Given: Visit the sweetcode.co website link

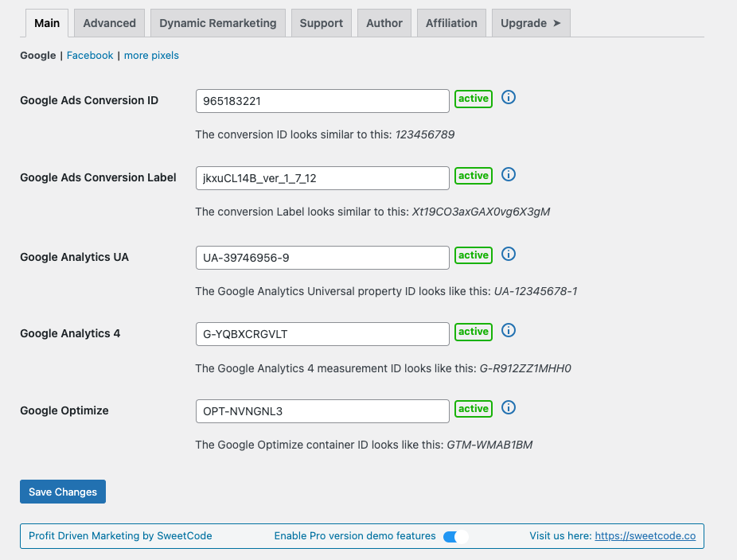Looking at the screenshot, I should [x=645, y=536].
